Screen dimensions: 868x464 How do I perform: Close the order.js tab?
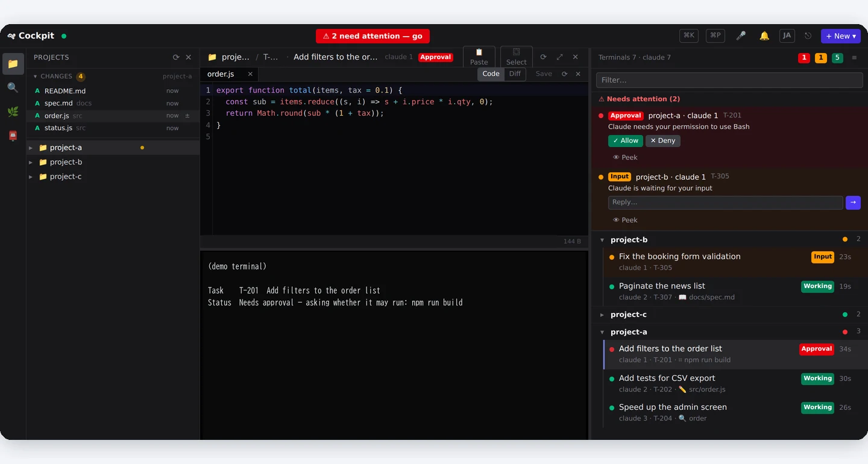(250, 74)
